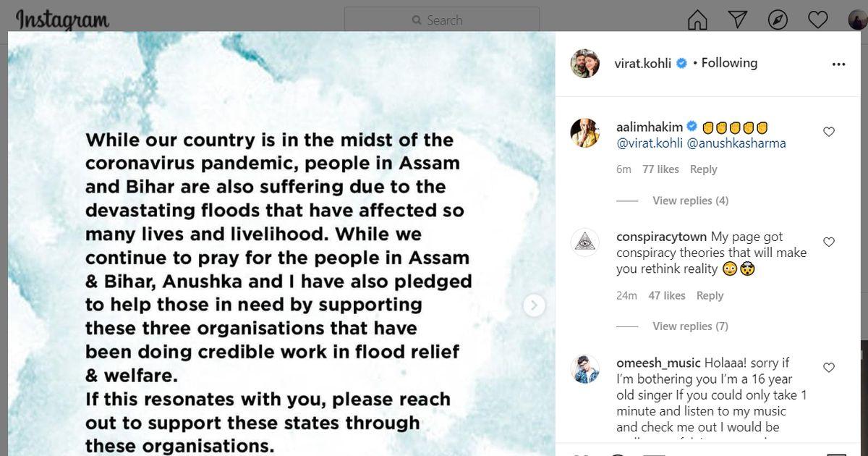
Task: Like aalimhakim's comment
Action: point(829,132)
